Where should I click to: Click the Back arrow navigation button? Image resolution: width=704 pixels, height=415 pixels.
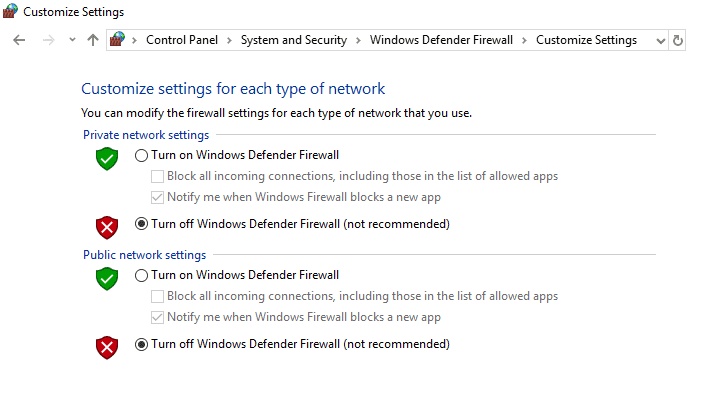(19, 40)
